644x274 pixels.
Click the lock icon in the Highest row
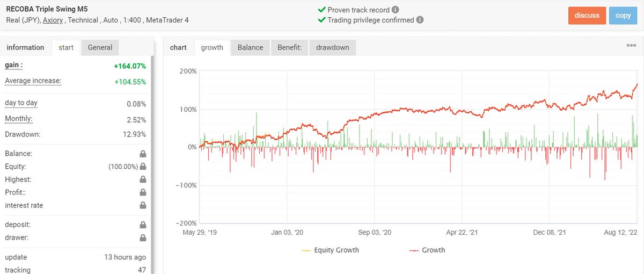[x=143, y=179]
